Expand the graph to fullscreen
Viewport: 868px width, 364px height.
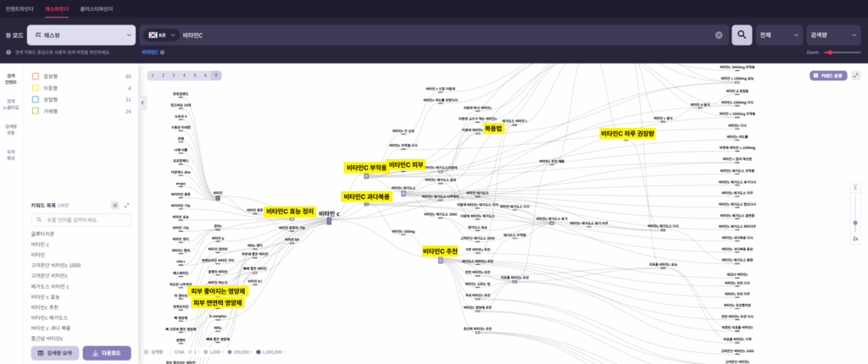pos(855,74)
